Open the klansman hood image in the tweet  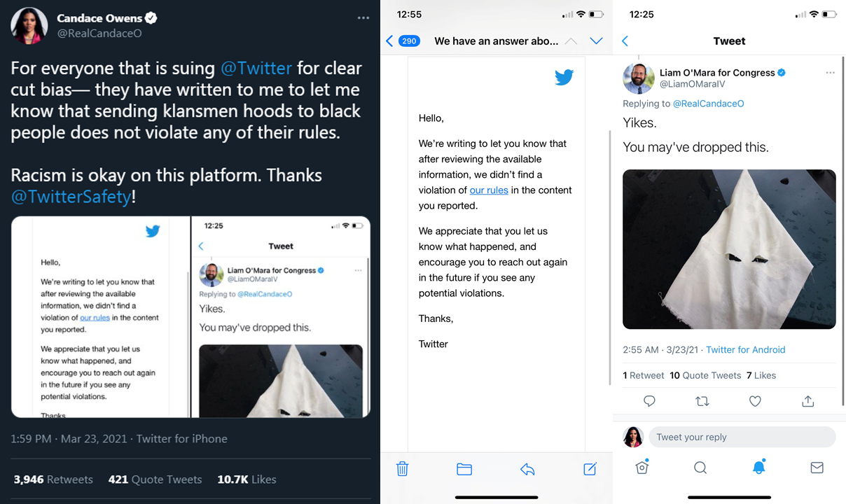[729, 249]
